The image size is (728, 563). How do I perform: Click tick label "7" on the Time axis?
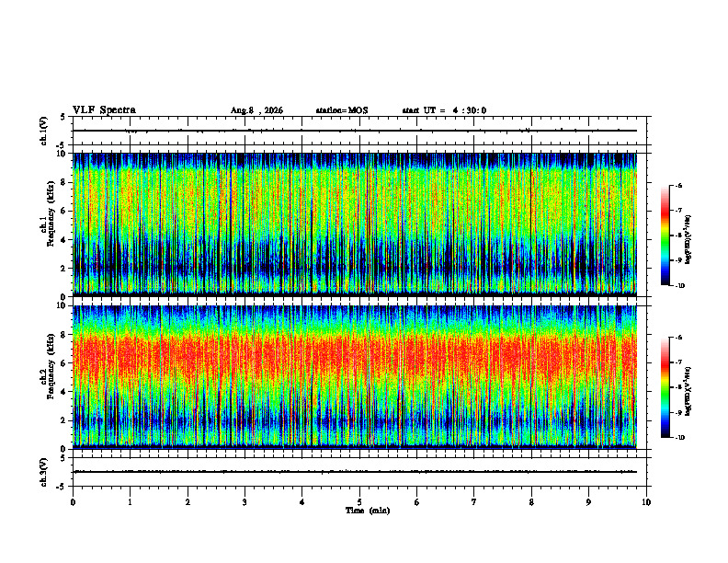[474, 502]
